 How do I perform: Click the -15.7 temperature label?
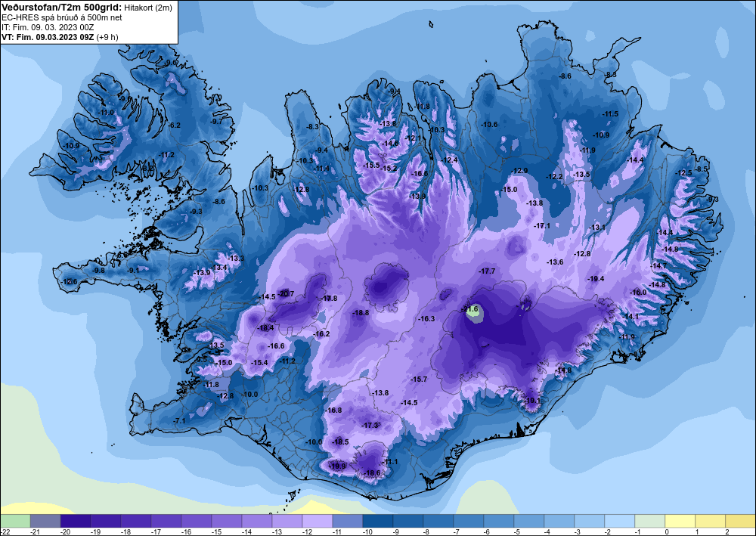(x=419, y=380)
